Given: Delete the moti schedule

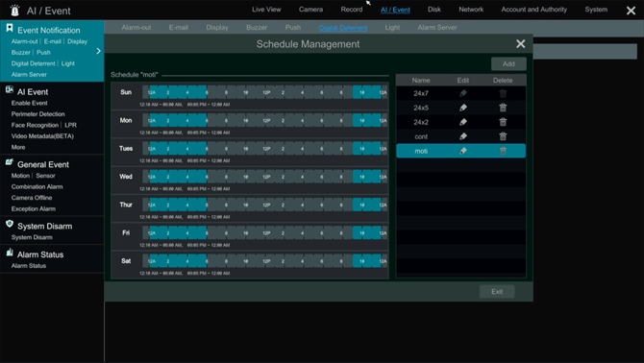Looking at the screenshot, I should 503,151.
